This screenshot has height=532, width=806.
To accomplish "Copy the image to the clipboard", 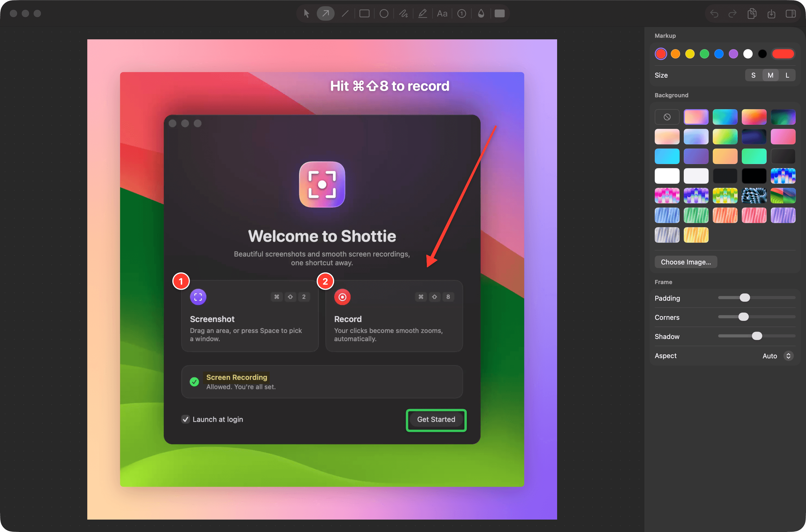I will [x=752, y=13].
